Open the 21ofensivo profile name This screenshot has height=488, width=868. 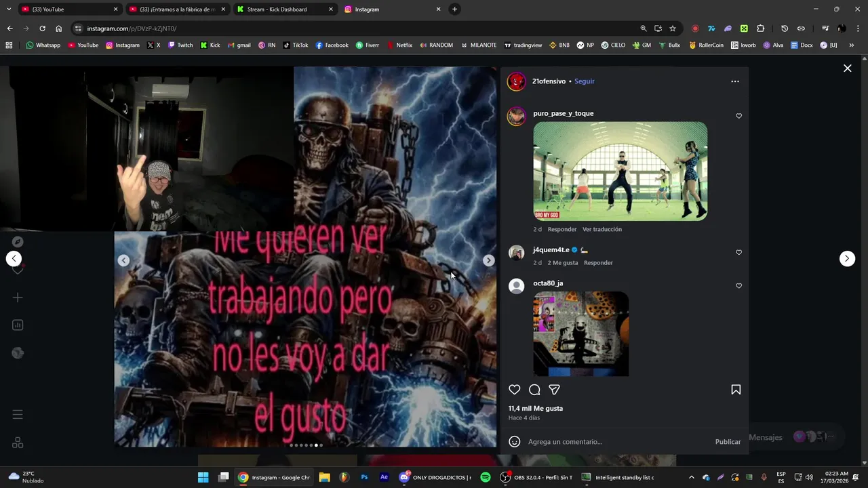click(x=549, y=81)
